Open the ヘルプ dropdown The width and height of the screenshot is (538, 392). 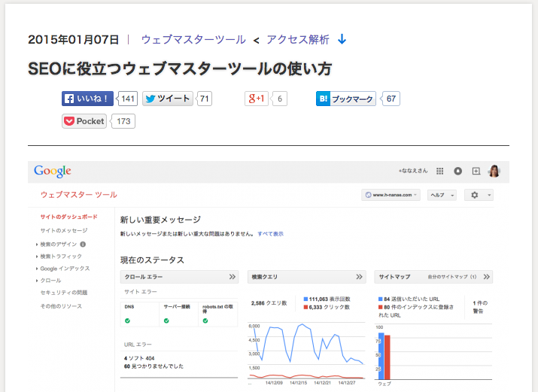pyautogui.click(x=442, y=195)
